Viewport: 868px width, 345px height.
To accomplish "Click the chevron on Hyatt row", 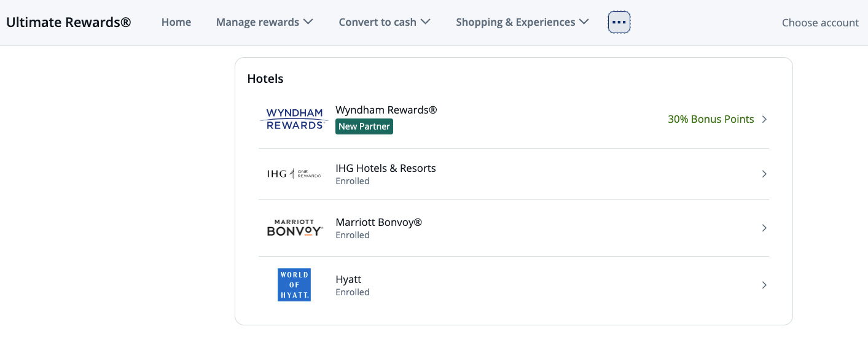I will tap(764, 285).
